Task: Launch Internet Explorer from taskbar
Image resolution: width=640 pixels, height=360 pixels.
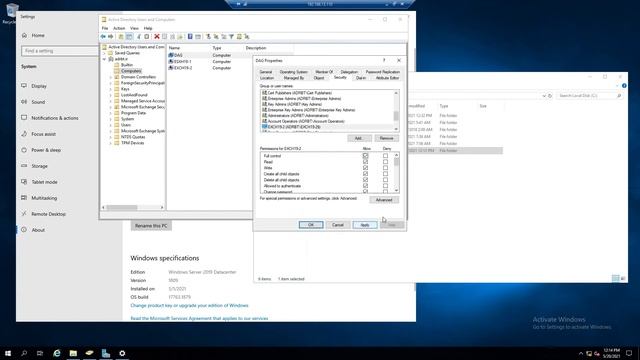Action: coord(57,353)
